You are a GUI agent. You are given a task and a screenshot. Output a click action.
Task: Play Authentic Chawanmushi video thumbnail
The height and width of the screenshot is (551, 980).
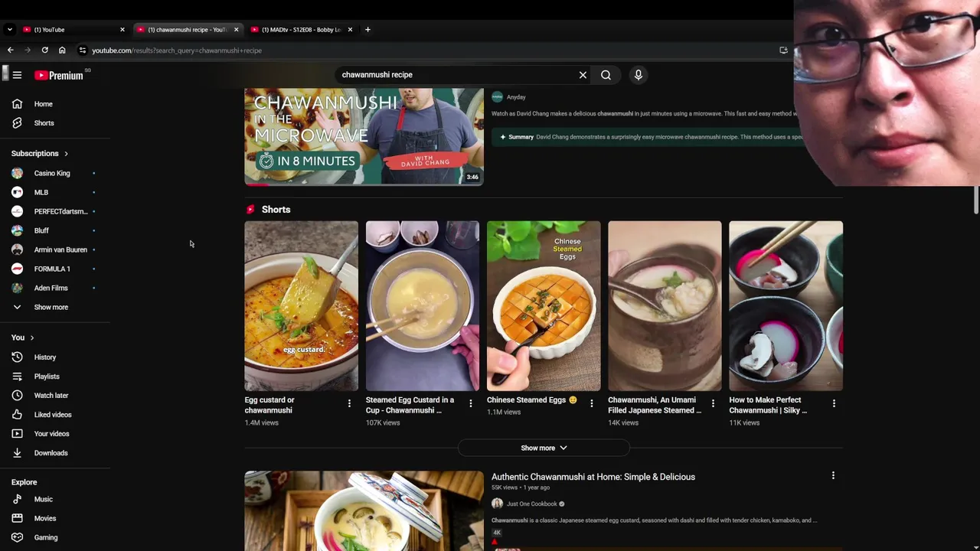point(364,510)
